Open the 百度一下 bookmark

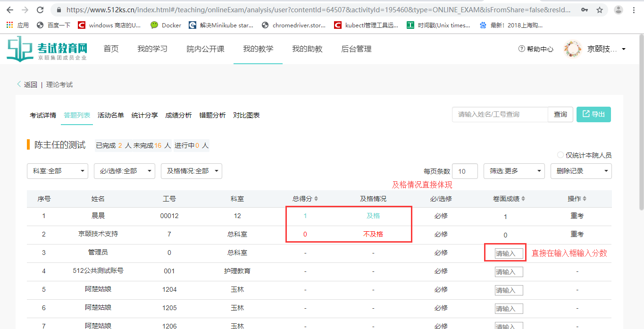click(53, 25)
